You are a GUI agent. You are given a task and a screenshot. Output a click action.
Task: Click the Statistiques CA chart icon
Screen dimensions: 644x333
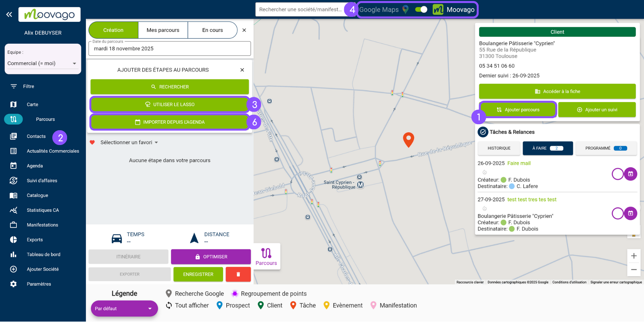tap(13, 210)
